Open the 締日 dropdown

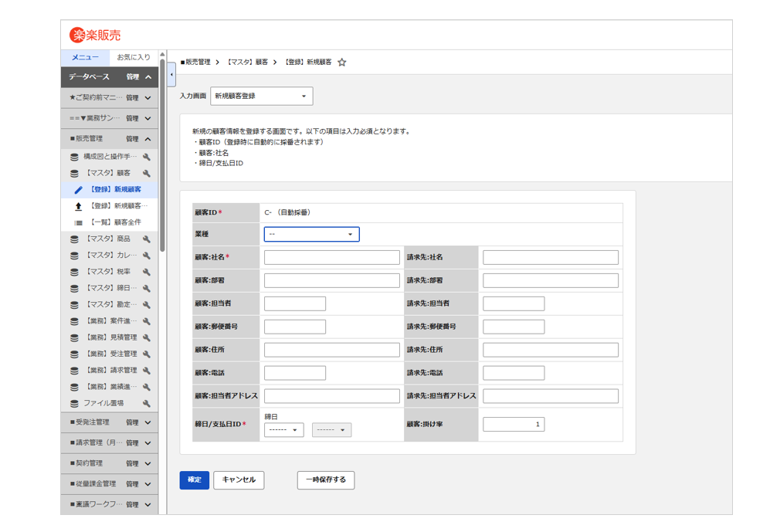[x=283, y=430]
